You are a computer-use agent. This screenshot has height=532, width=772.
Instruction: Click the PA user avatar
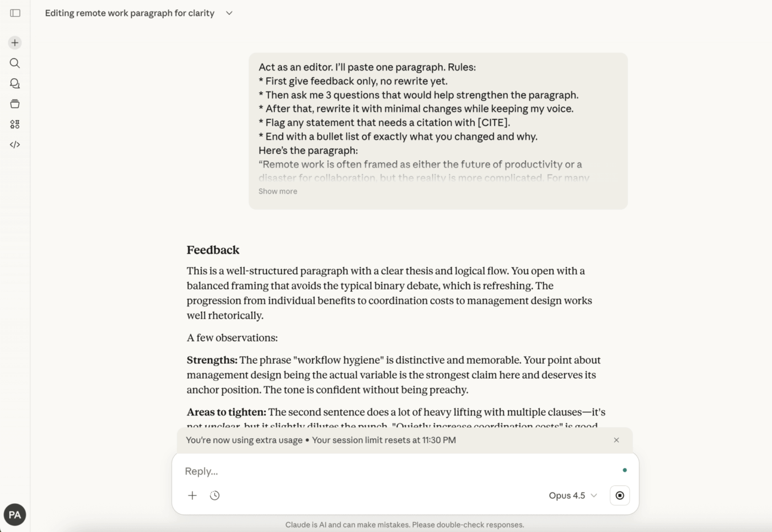point(15,515)
